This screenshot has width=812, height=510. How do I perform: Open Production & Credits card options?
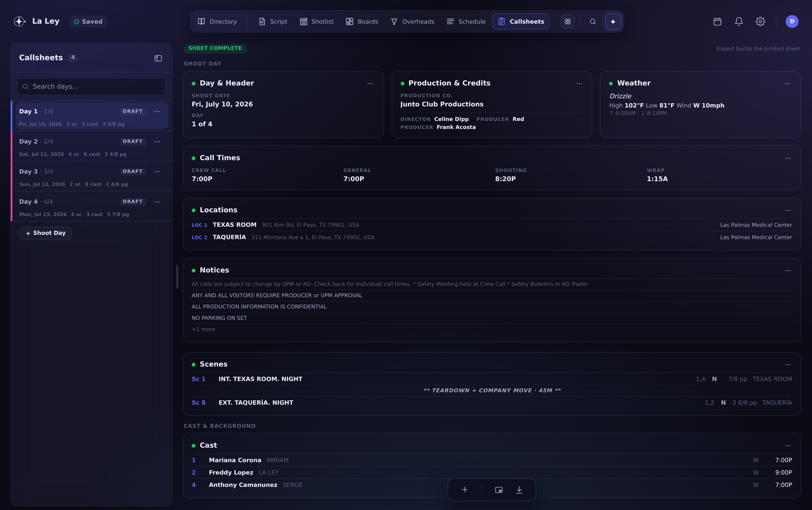(579, 83)
